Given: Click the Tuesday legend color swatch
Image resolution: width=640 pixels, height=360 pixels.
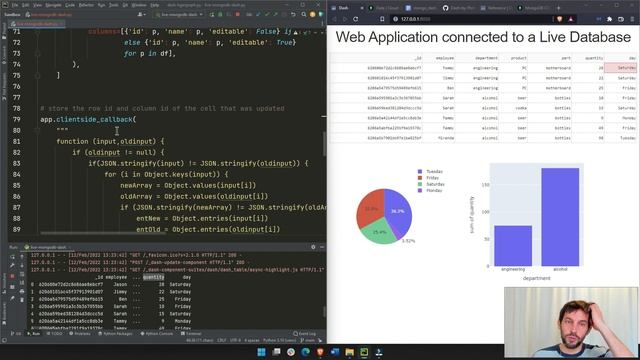Looking at the screenshot, I should 420,171.
